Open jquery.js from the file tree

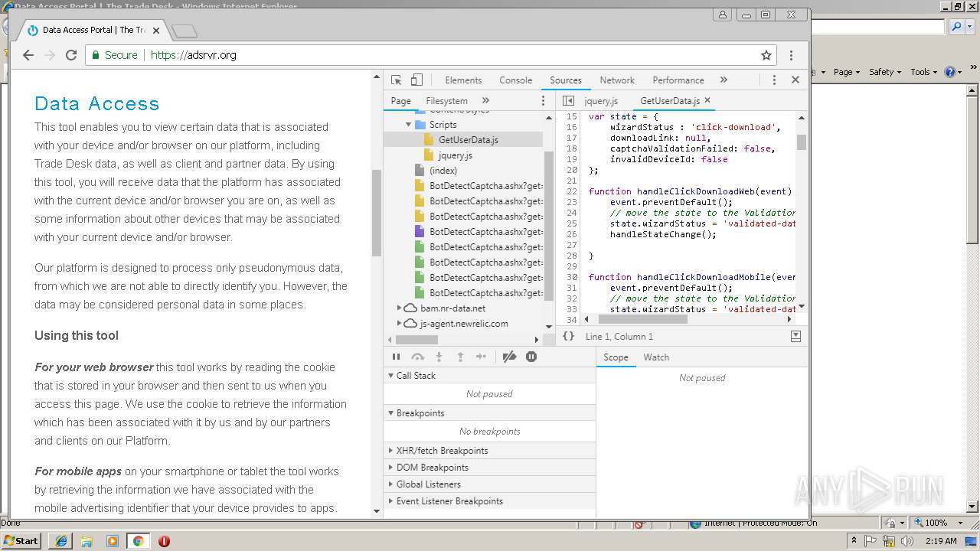tap(455, 155)
